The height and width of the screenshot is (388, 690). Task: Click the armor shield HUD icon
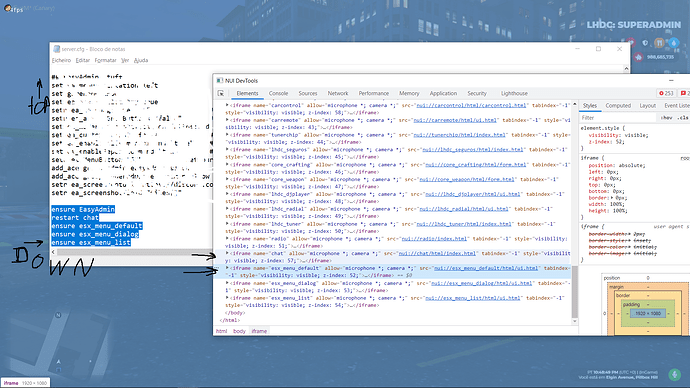pyautogui.click(x=645, y=43)
